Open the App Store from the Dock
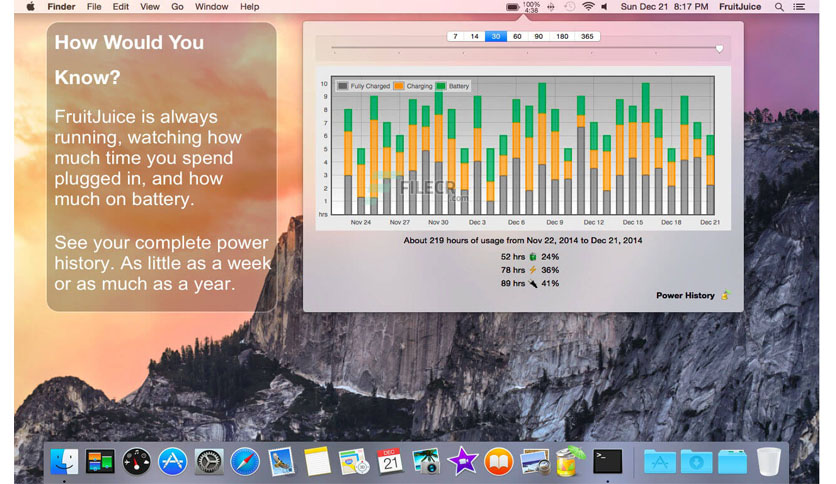The width and height of the screenshot is (836, 484). click(172, 461)
